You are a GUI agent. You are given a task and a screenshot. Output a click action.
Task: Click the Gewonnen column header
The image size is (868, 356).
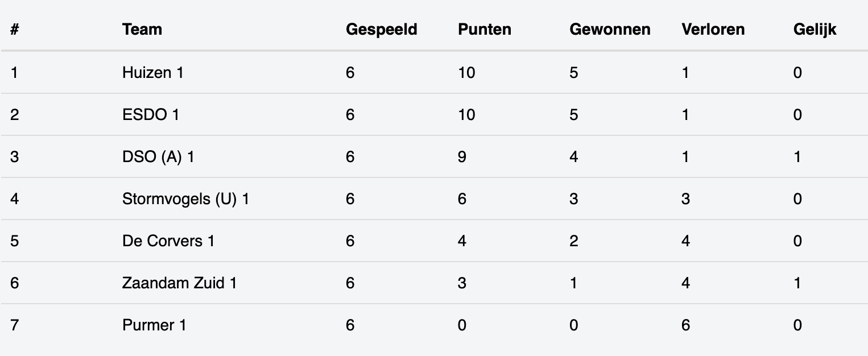tap(610, 30)
